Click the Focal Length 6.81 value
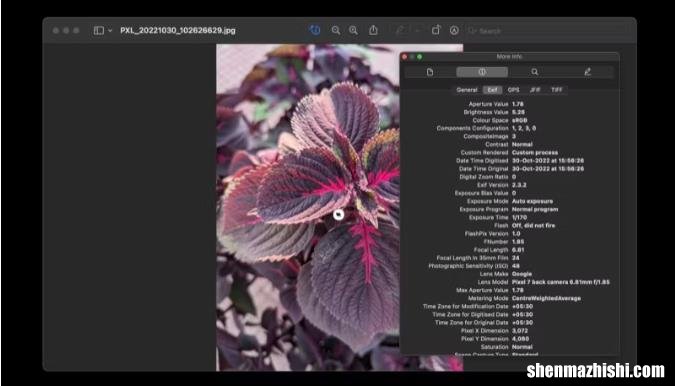 (518, 250)
